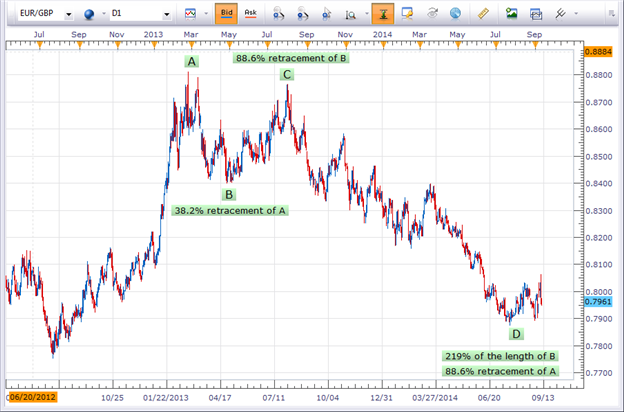Image resolution: width=624 pixels, height=412 pixels.
Task: Toggle the highlighted orange chart-shift button
Action: click(383, 14)
